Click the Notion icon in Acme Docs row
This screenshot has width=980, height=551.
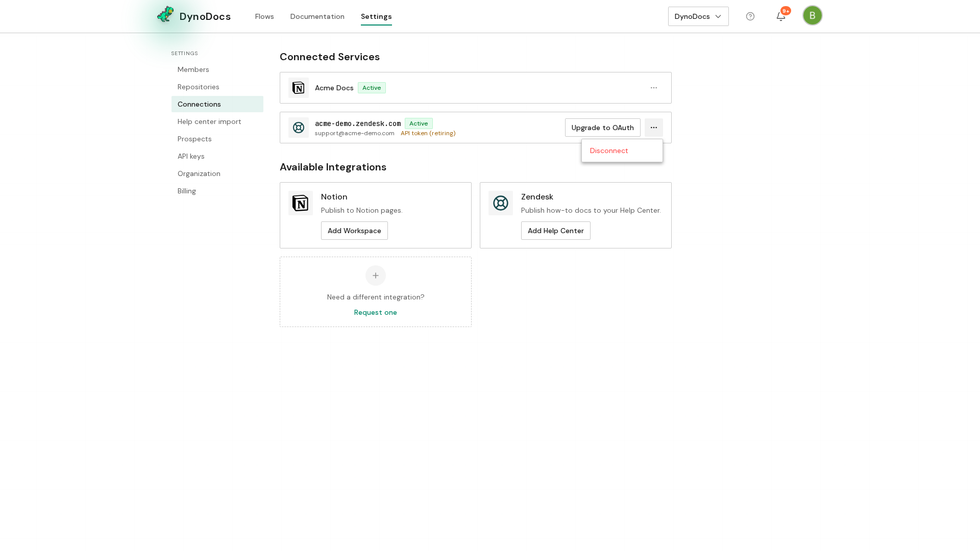tap(299, 88)
